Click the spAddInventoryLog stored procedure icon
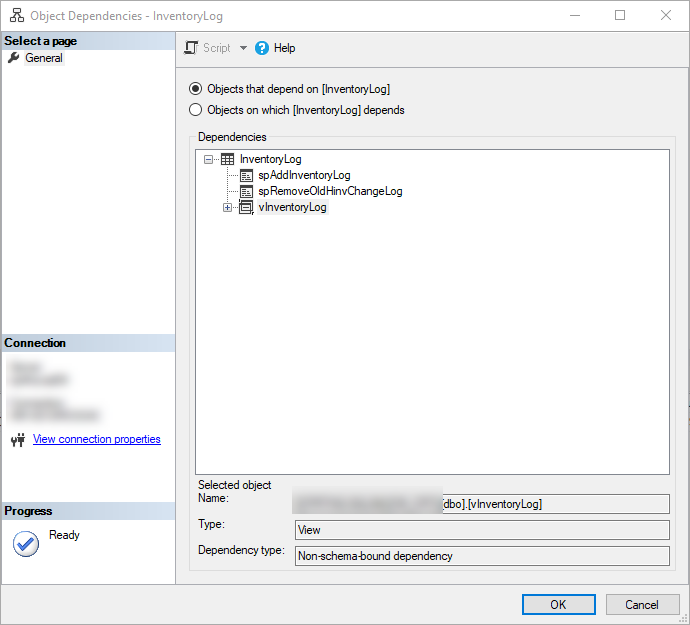 [x=246, y=176]
